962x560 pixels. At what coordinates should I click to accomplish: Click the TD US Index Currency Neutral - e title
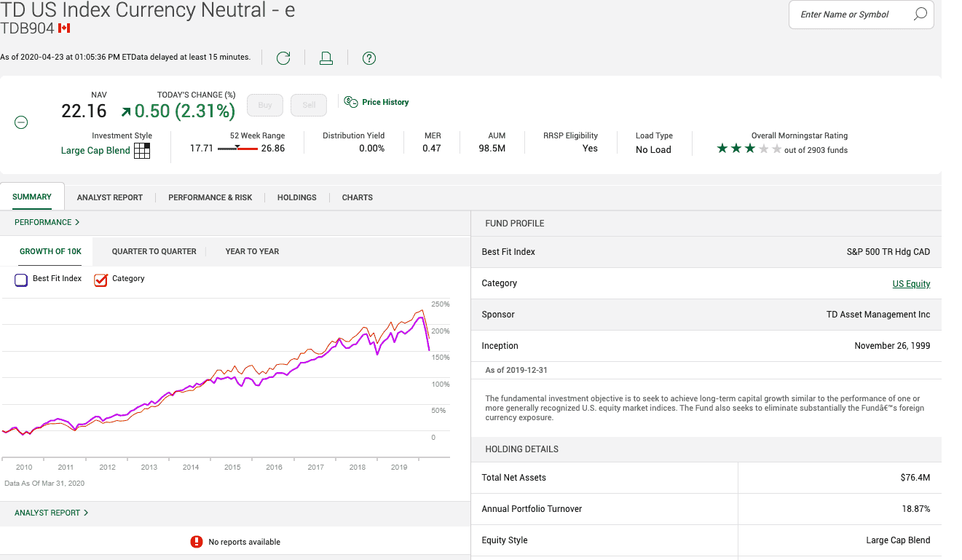[147, 9]
